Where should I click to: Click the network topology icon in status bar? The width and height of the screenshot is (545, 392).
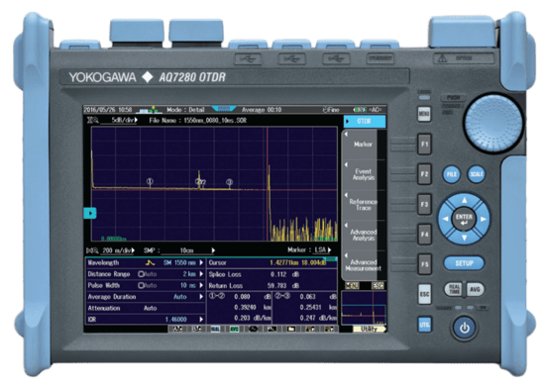click(x=149, y=110)
